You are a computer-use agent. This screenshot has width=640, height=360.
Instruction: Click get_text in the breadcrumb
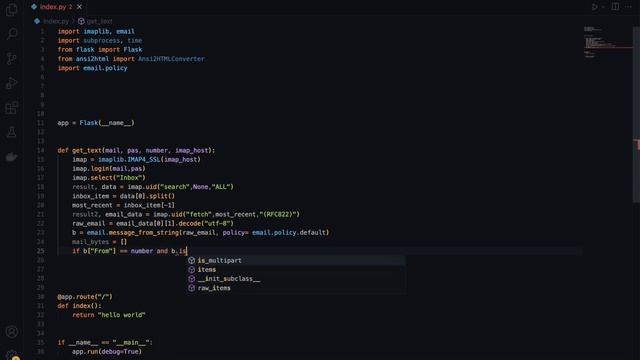(99, 21)
